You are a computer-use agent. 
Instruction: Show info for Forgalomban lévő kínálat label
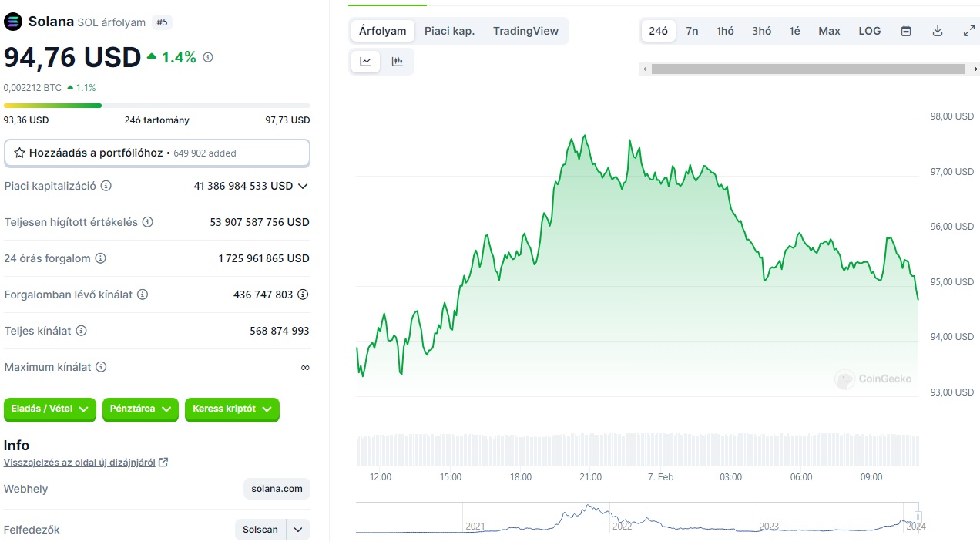point(143,295)
